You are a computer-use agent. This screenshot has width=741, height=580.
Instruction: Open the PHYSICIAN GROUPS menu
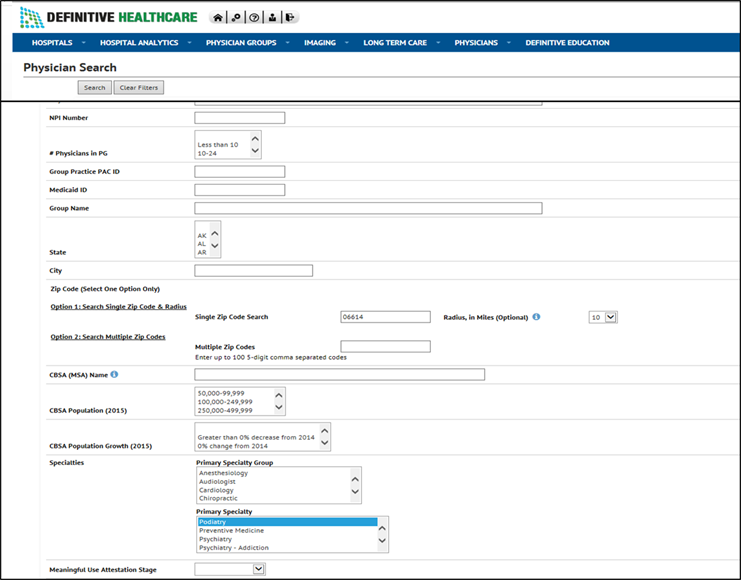click(x=241, y=43)
